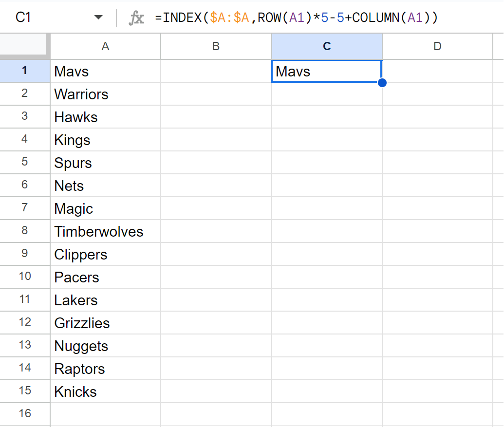Select the row 11 header
Viewport: 504px width, 427px height.
(25, 299)
